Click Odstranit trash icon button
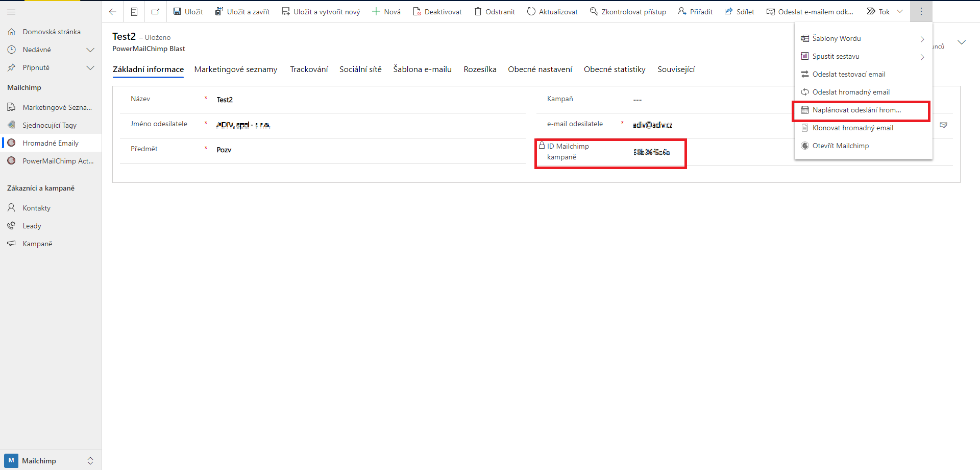980x470 pixels. 495,12
